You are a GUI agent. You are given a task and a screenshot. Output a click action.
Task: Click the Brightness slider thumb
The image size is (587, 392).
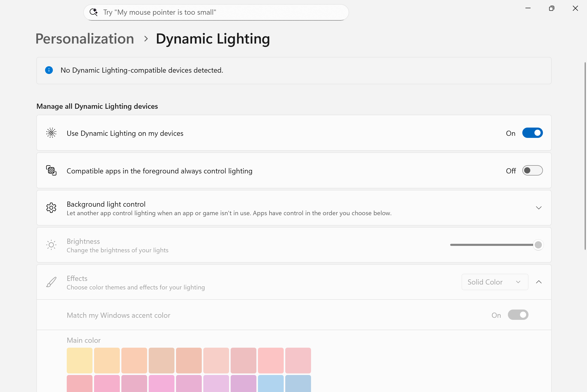tap(538, 245)
